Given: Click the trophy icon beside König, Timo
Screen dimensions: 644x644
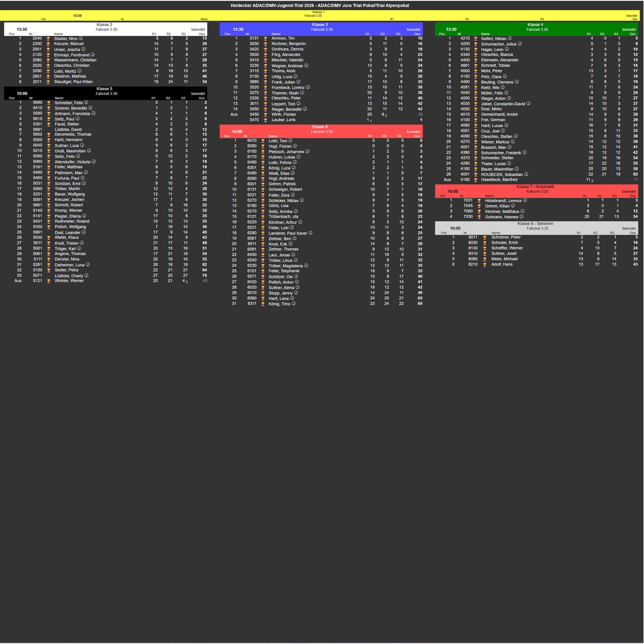Looking at the screenshot, I should click(263, 304).
